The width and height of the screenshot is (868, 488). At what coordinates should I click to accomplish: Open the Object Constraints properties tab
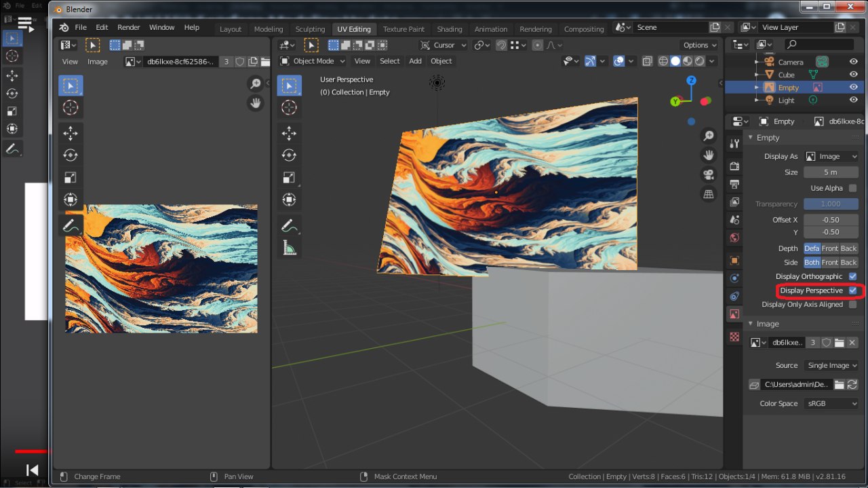tap(734, 297)
